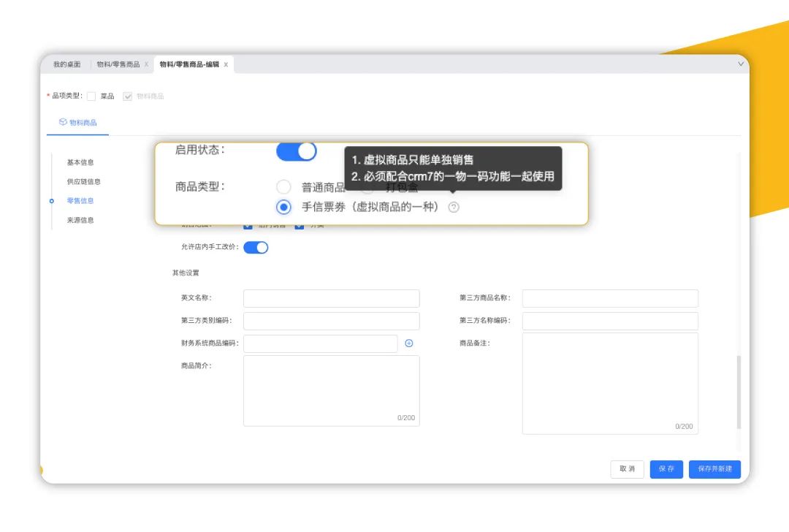Switch to 我的桌面 tab

point(67,64)
